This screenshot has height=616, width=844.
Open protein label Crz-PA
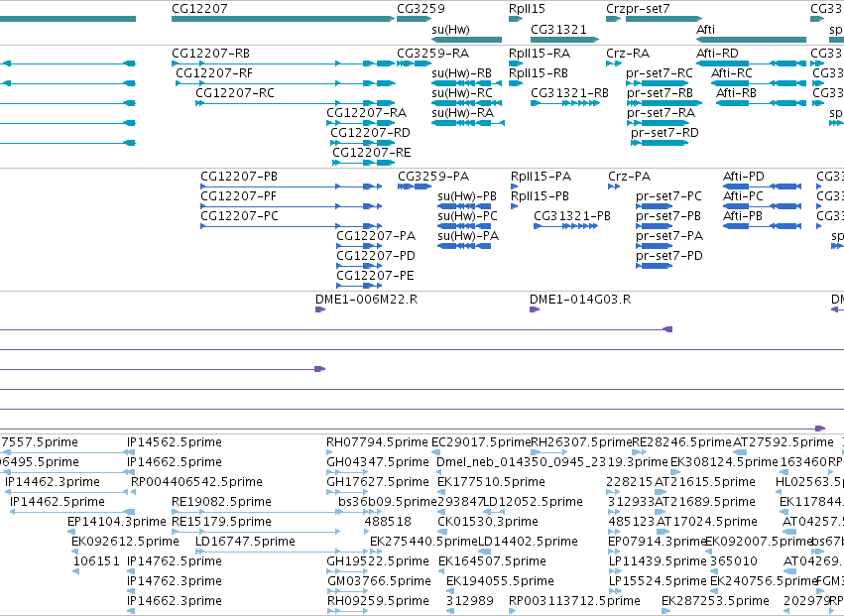[630, 177]
